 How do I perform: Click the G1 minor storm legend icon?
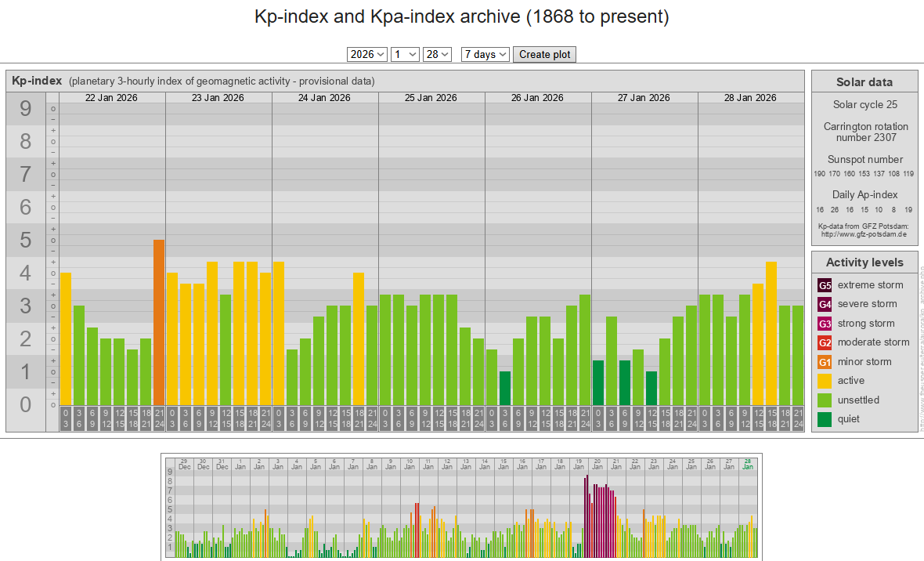pyautogui.click(x=825, y=362)
